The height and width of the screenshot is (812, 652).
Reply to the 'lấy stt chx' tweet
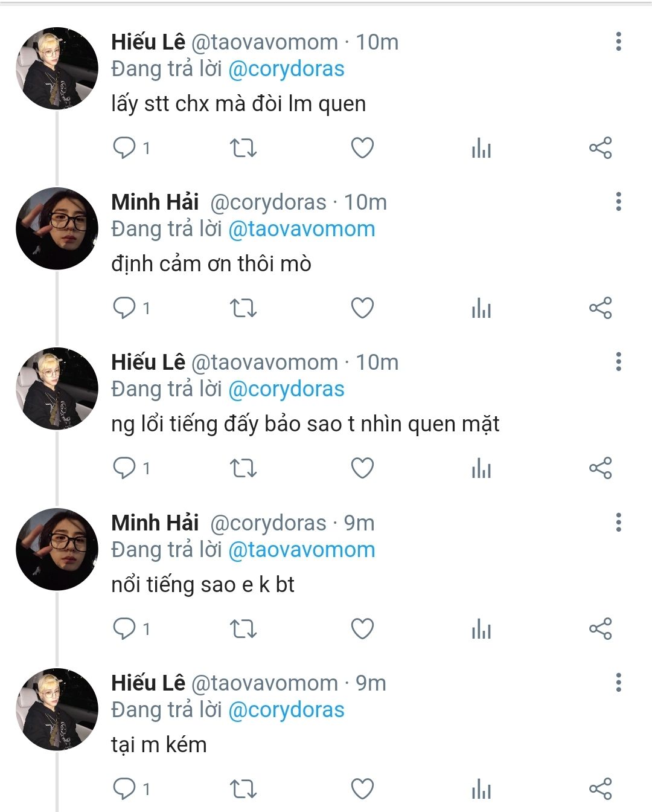coord(124,148)
